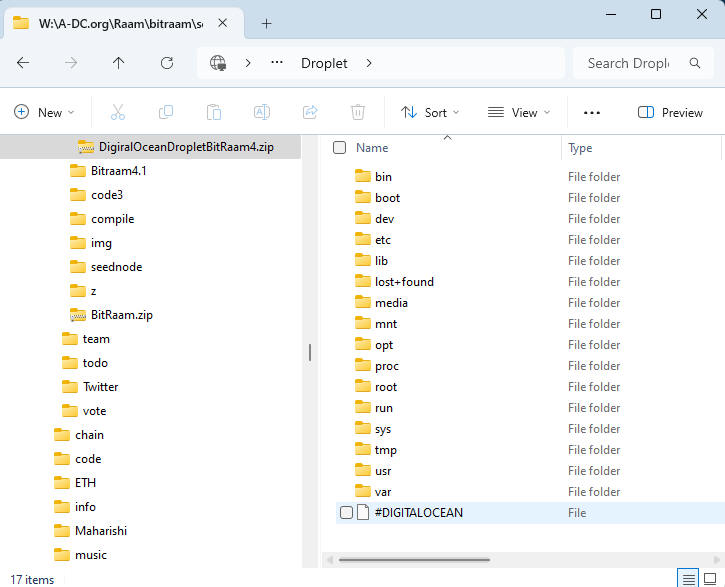Open Bitraam4.1 in the navigation tree
The height and width of the screenshot is (587, 725).
118,171
